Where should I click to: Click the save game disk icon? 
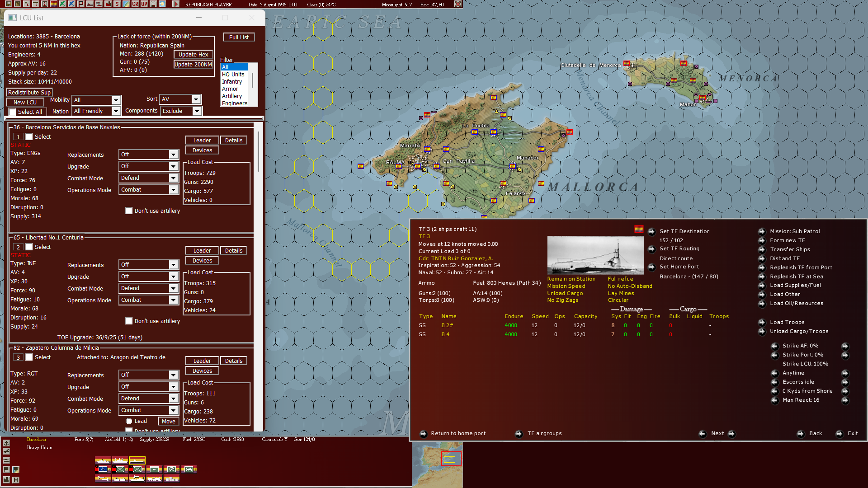click(x=9, y=4)
